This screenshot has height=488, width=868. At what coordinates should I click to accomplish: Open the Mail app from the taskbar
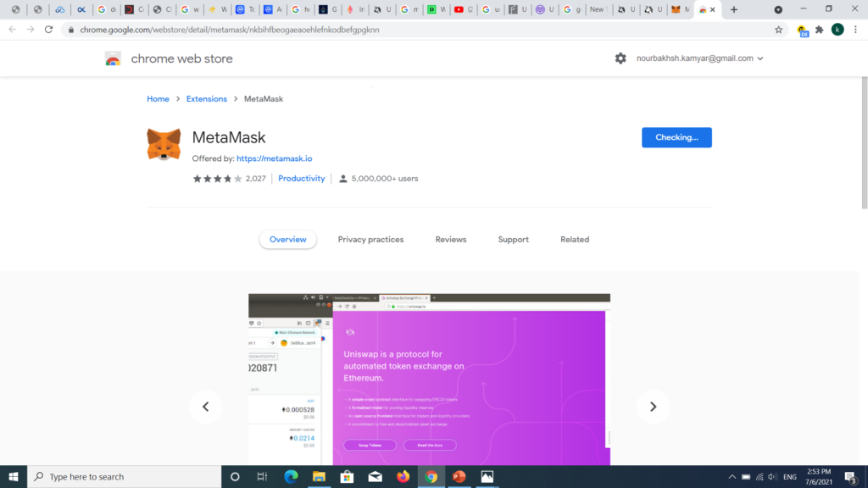(375, 476)
